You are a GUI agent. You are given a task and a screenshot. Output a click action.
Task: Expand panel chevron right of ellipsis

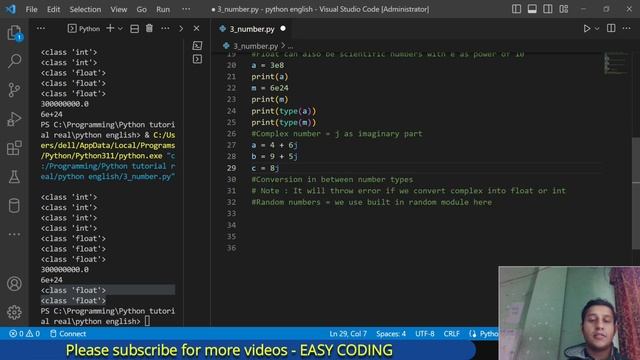[181, 29]
